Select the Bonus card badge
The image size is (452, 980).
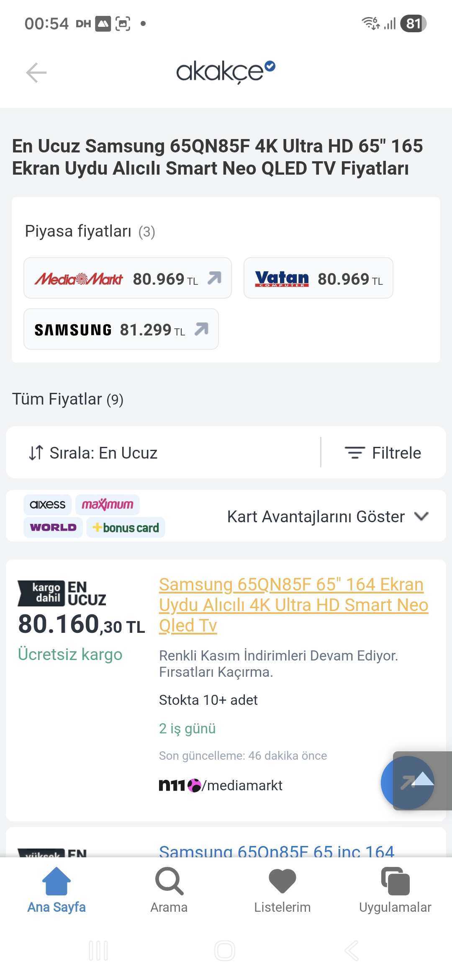click(x=126, y=527)
